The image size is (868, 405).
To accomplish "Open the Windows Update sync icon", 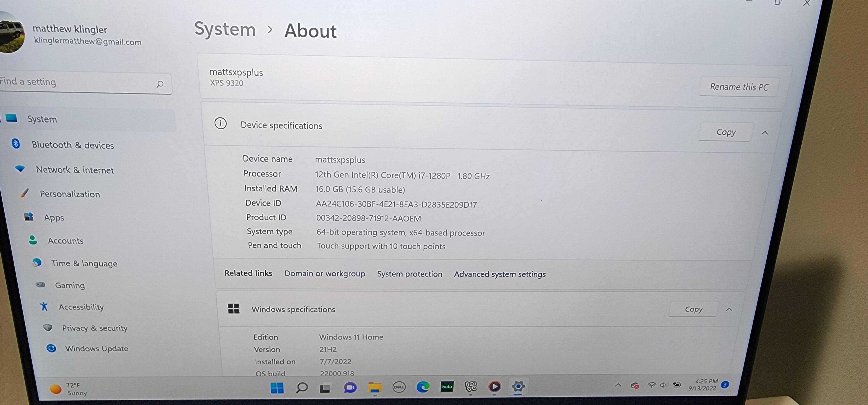I will (x=51, y=348).
